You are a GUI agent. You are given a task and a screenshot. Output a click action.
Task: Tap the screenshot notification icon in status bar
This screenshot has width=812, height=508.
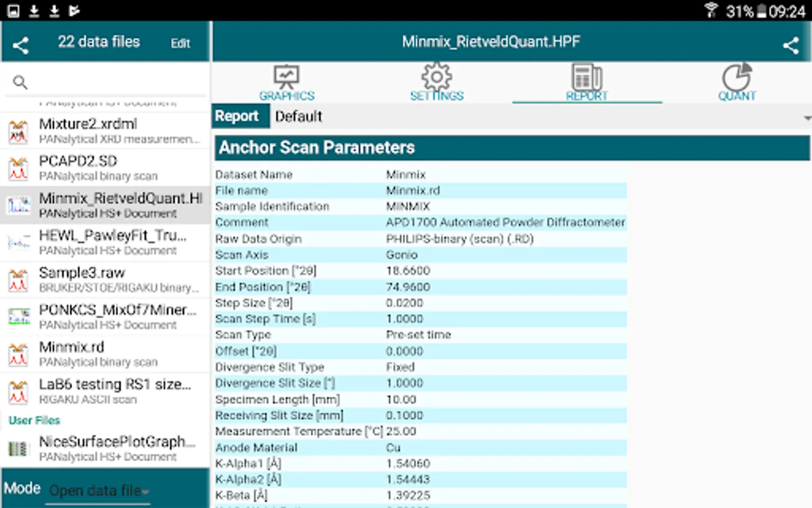point(14,11)
